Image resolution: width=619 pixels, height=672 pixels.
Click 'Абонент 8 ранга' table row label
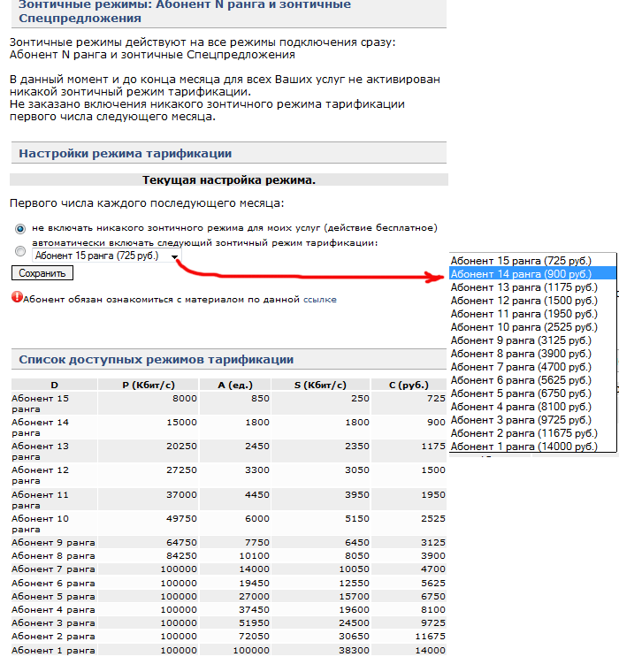click(55, 556)
